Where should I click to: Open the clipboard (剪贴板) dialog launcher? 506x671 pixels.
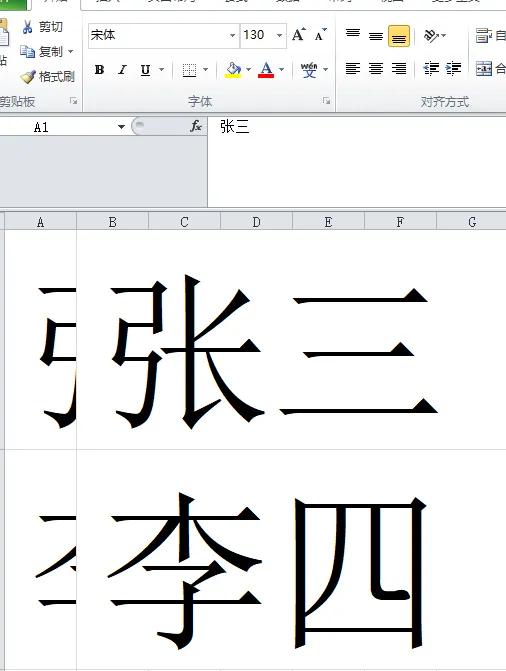coord(74,101)
